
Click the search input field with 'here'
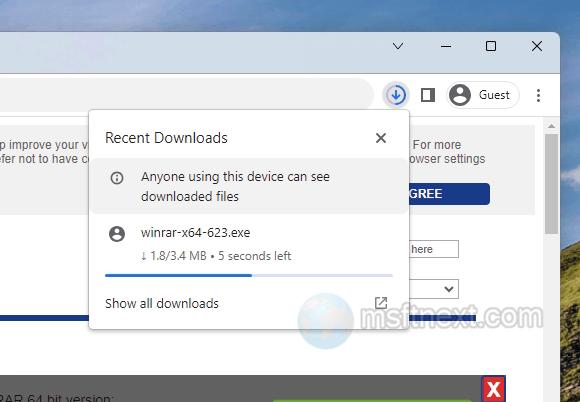tap(434, 249)
